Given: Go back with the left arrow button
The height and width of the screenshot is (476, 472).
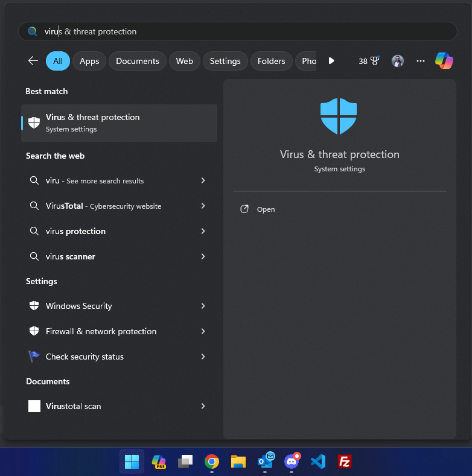Looking at the screenshot, I should 33,61.
